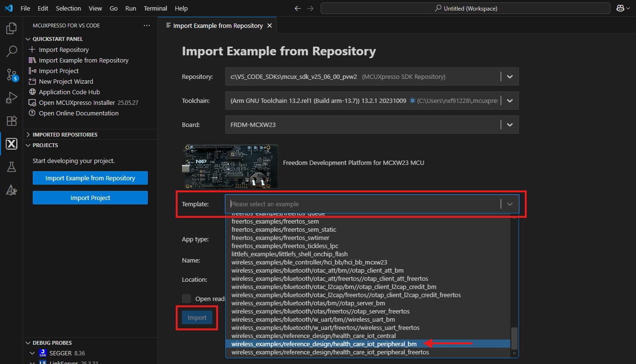Viewport: 636px width, 364px height.
Task: Click the blue Import Project button
Action: point(90,198)
